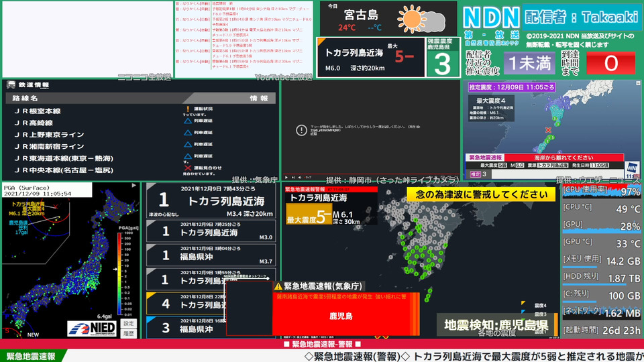Click the sun and cloud weather icon
644x362 pixels.
(421, 19)
